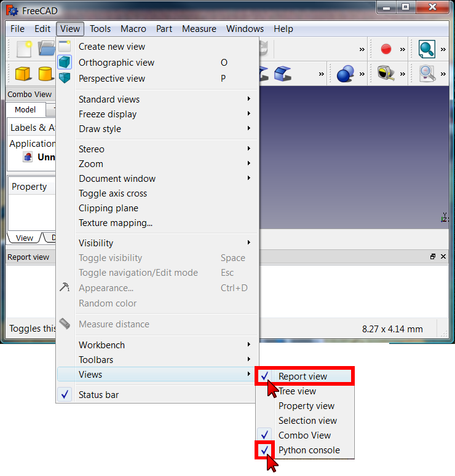This screenshot has width=455, height=476.
Task: Open the Tools menu
Action: tap(100, 29)
